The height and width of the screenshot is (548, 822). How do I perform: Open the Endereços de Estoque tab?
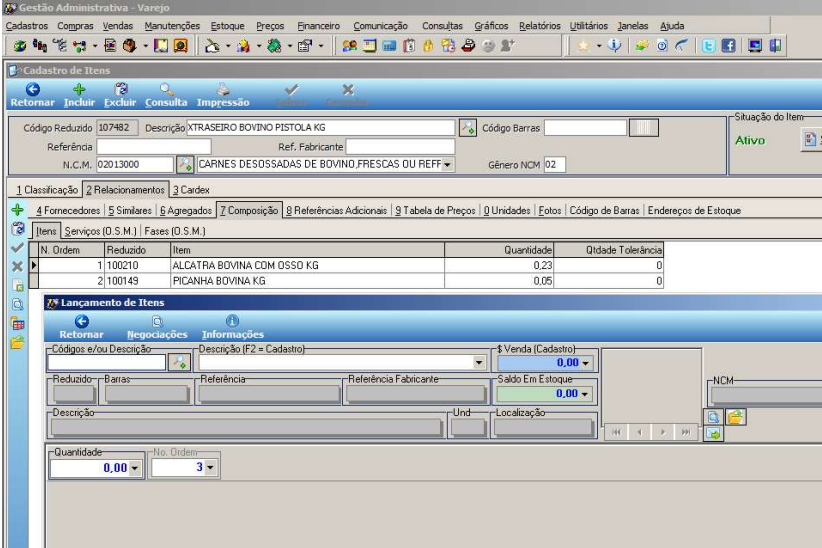pyautogui.click(x=694, y=210)
